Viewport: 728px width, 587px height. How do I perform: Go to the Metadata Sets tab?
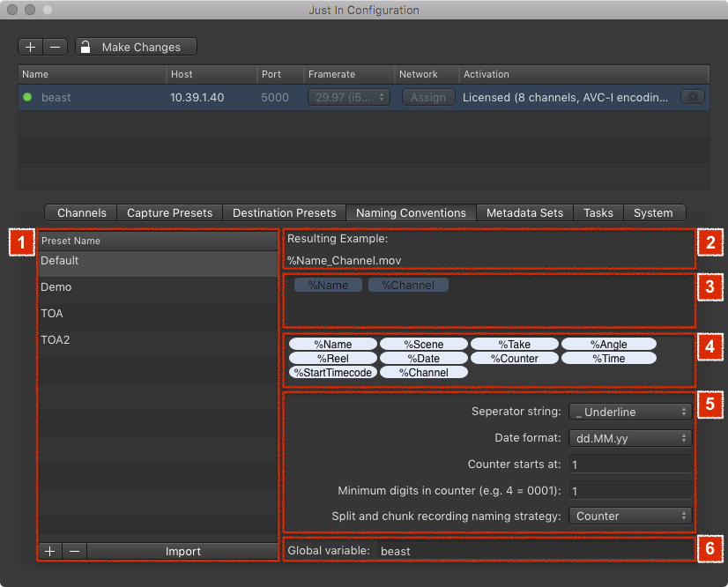524,212
